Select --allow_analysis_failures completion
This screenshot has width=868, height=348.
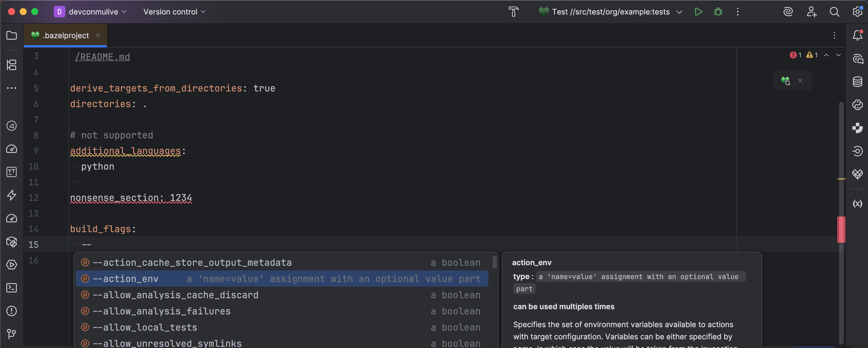click(x=282, y=311)
